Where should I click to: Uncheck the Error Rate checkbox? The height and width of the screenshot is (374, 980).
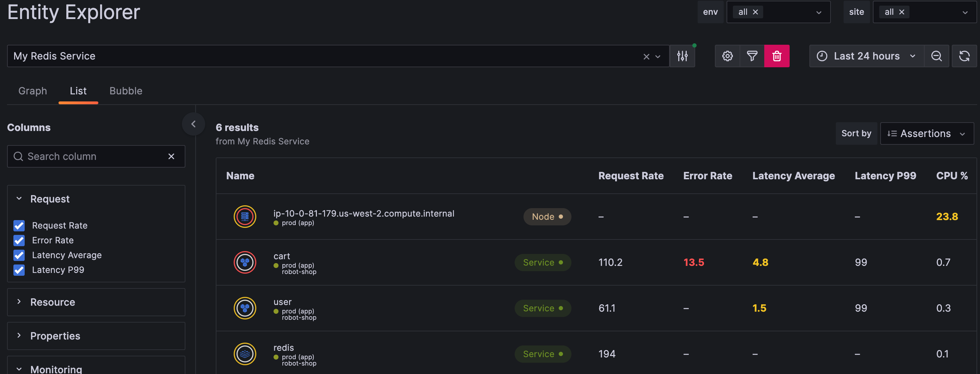click(19, 241)
